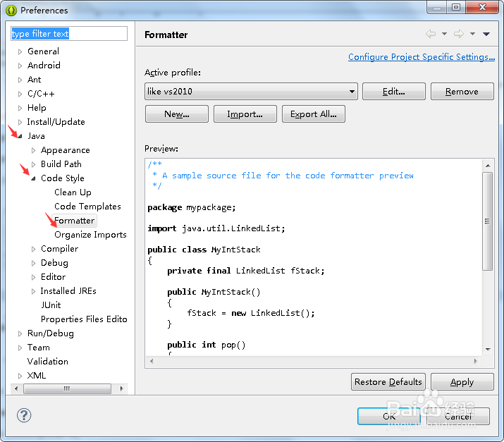Expand the XML tree node
504x442 pixels.
pyautogui.click(x=20, y=376)
